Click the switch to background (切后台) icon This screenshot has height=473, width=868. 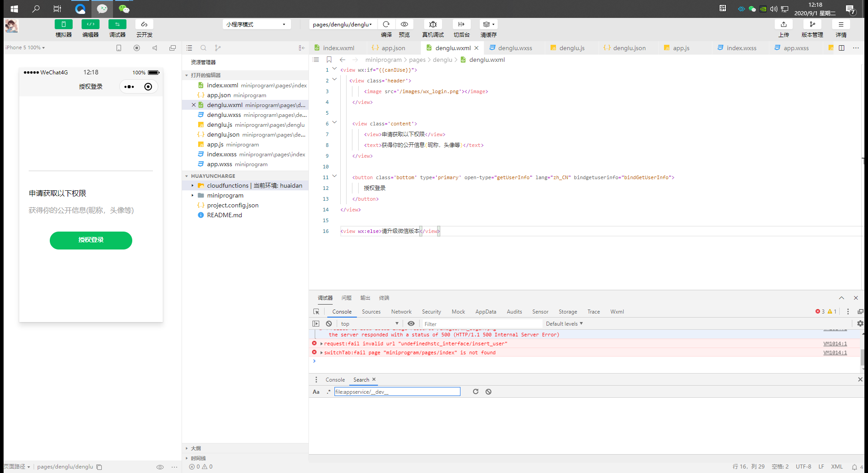click(x=461, y=24)
